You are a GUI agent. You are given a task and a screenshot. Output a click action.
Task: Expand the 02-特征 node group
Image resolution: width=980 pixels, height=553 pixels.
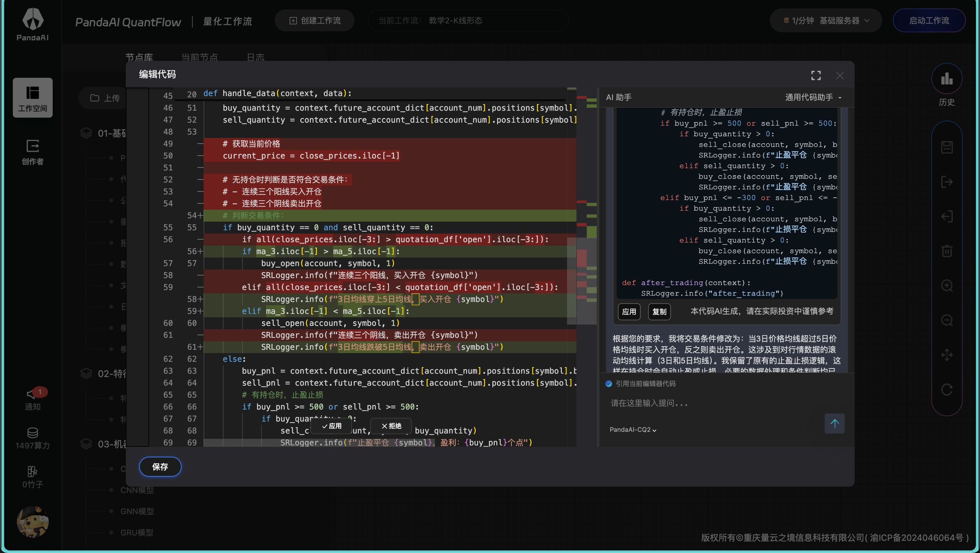click(103, 374)
